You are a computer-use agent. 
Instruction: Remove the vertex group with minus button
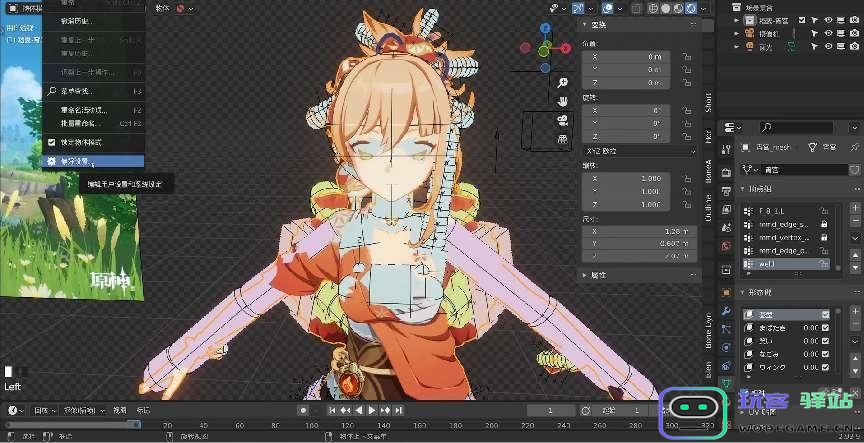[855, 221]
